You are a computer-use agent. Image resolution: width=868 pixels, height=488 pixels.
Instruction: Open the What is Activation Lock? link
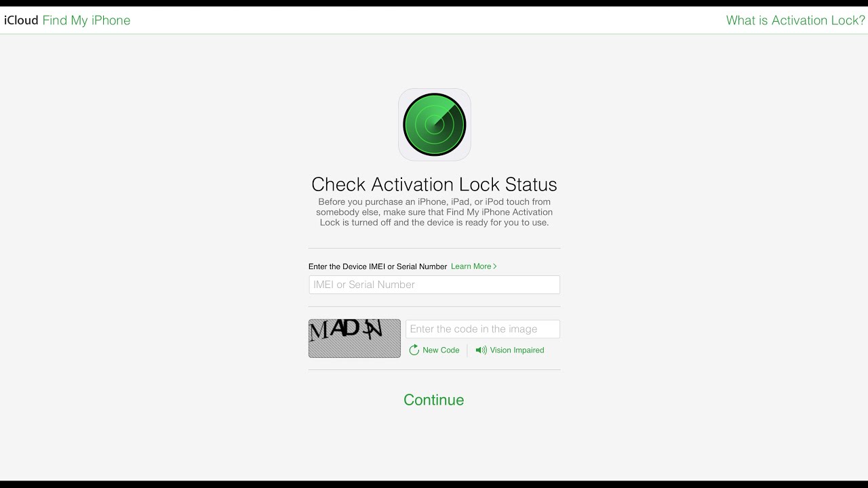tap(795, 20)
